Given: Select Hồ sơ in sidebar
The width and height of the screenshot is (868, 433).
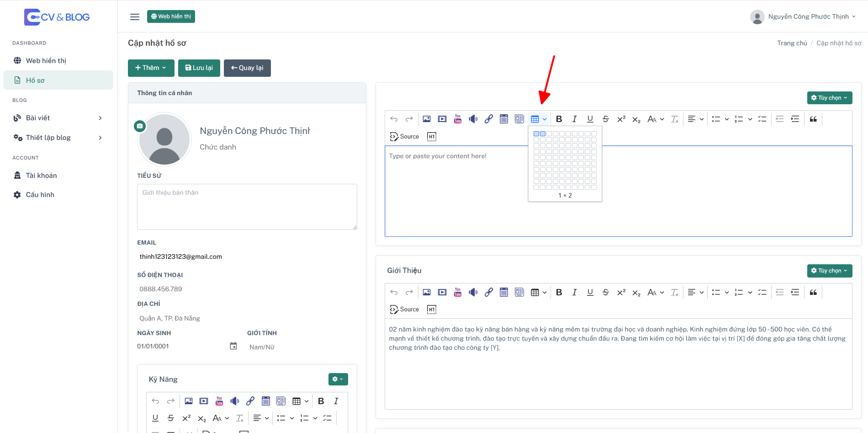Looking at the screenshot, I should point(58,80).
